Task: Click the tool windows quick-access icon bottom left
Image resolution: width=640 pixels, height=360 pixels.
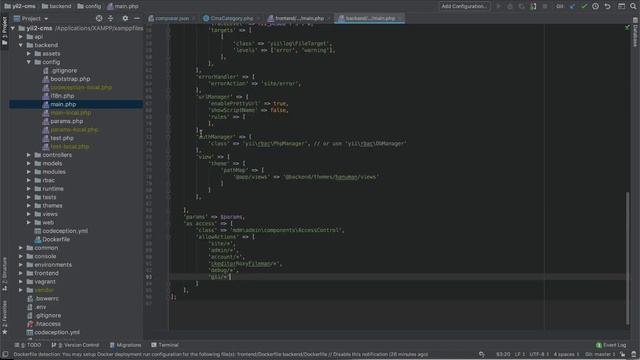Action: coord(5,354)
